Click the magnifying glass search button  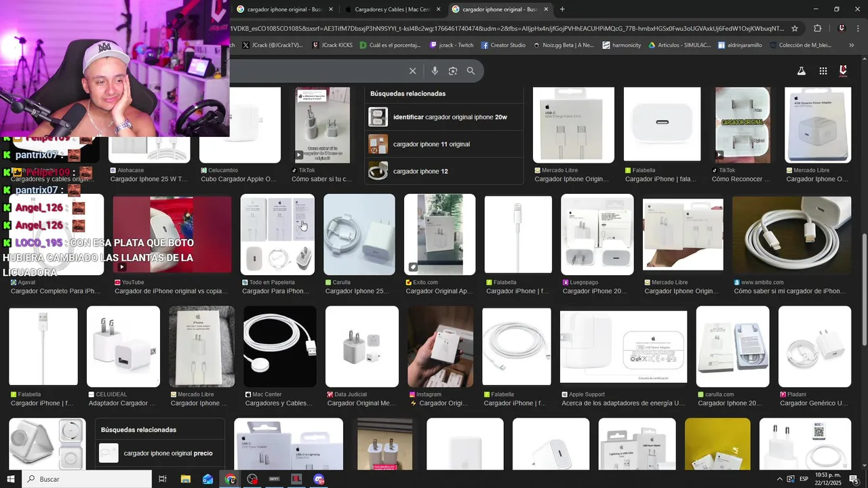(471, 70)
